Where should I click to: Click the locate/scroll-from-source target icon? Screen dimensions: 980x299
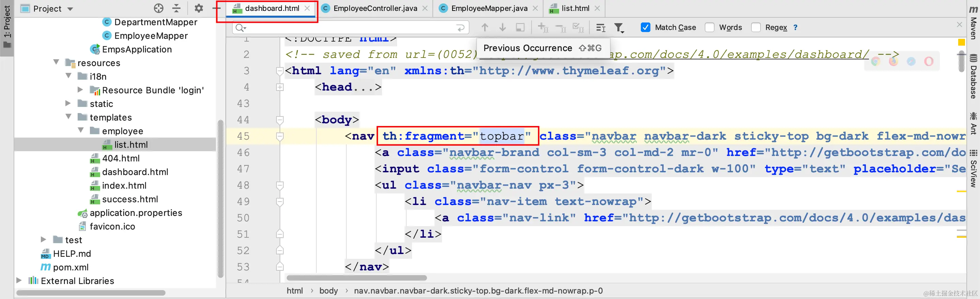click(x=159, y=8)
